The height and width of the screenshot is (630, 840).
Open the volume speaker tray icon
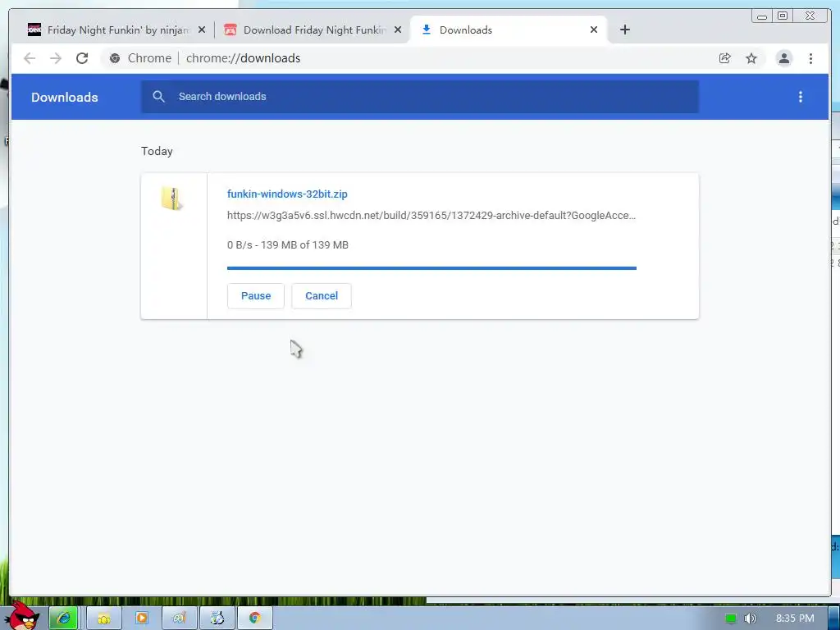(x=751, y=619)
